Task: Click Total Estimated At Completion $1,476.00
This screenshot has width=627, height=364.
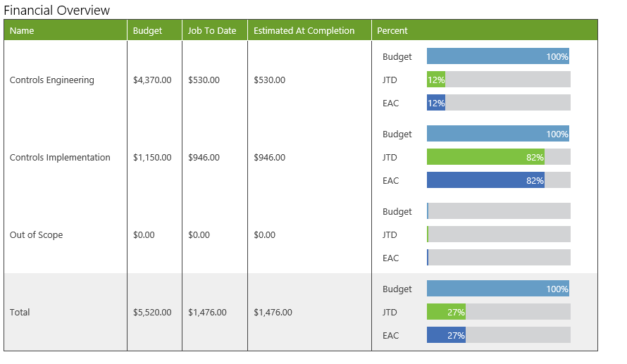Action: pyautogui.click(x=273, y=312)
